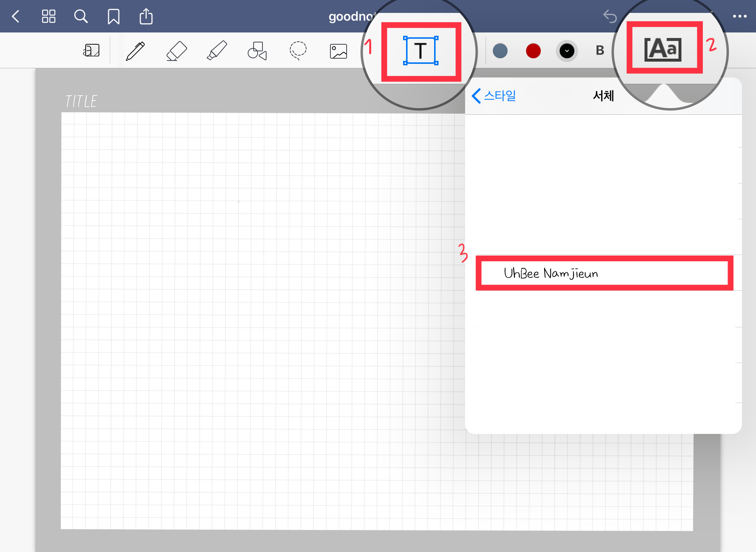Open the page thumbnails grid view
This screenshot has height=552, width=756.
[48, 16]
